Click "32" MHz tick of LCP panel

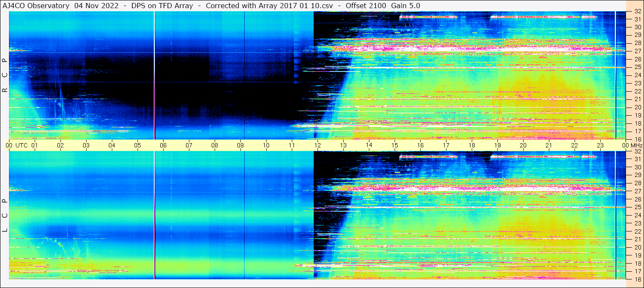pos(638,151)
